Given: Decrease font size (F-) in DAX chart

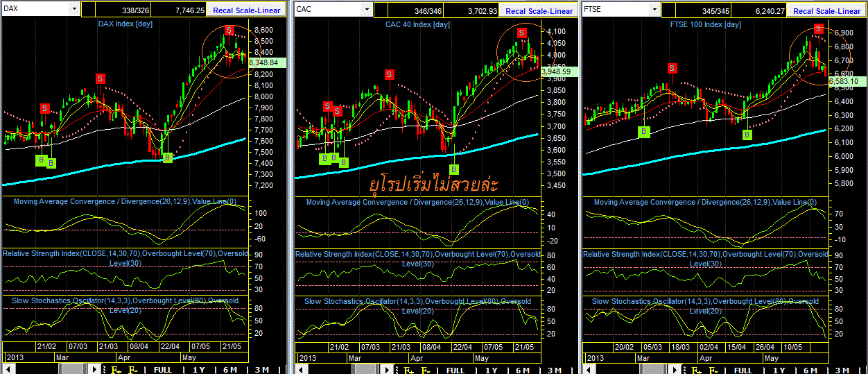Looking at the screenshot, I should [133, 370].
